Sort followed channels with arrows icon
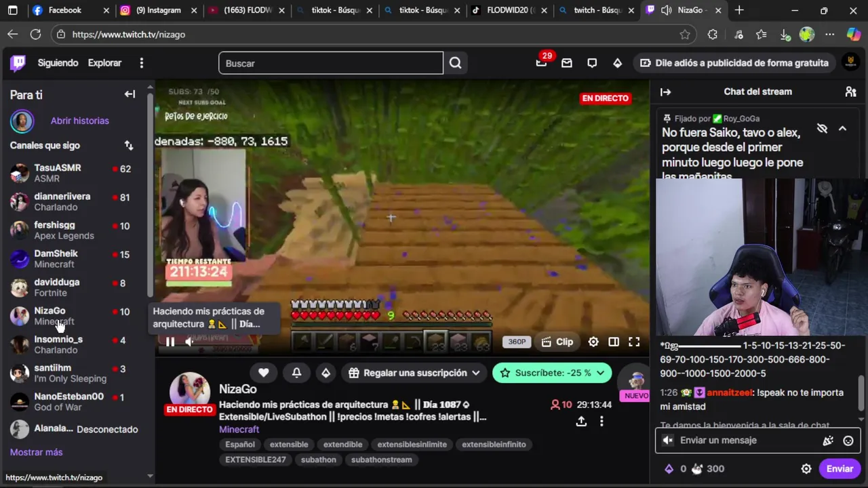The image size is (868, 488). tap(129, 145)
